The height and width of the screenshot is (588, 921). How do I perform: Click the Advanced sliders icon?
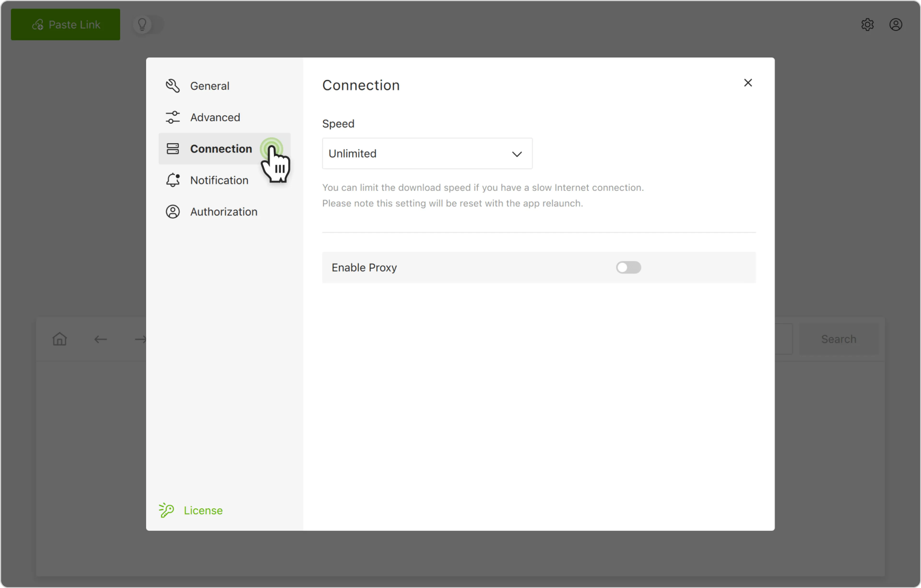point(172,118)
